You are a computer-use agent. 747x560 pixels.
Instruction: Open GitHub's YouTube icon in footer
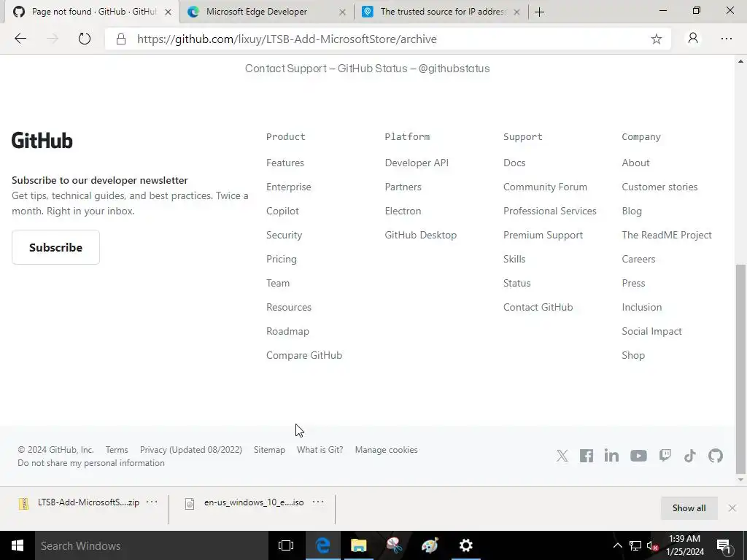[638, 456]
